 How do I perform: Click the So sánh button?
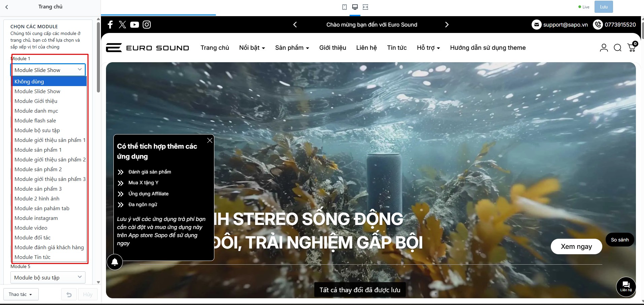620,240
